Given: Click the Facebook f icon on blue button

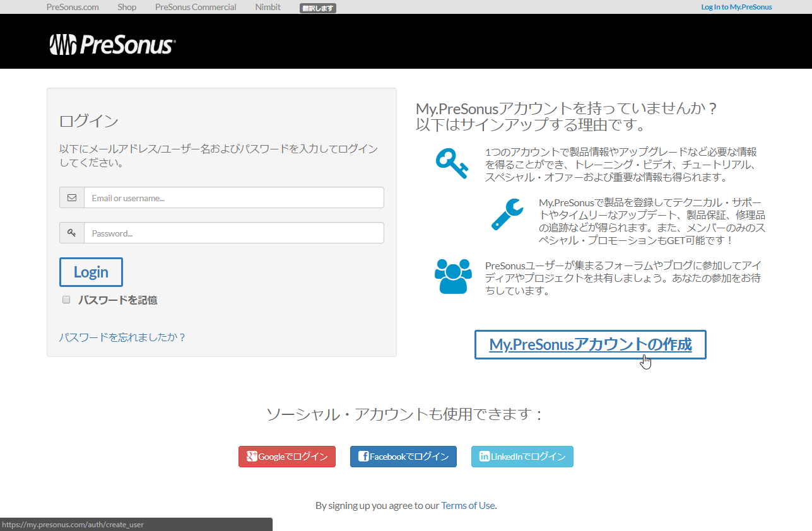Looking at the screenshot, I should click(x=363, y=457).
